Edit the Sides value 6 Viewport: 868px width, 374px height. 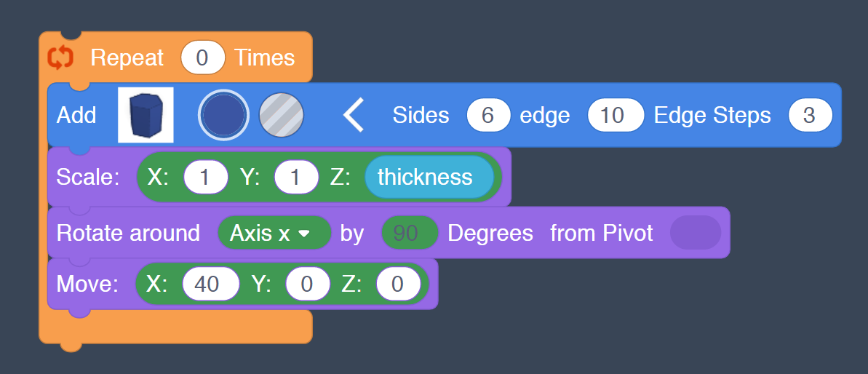[x=488, y=115]
